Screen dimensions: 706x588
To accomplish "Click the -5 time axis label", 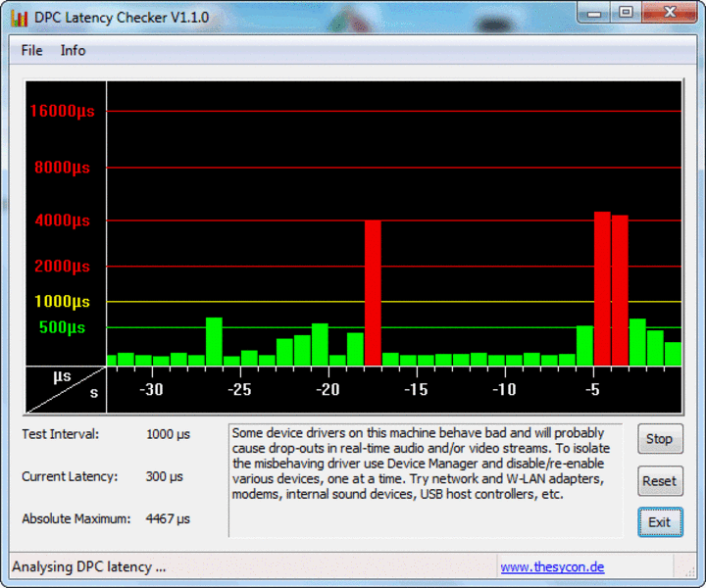I will 592,390.
